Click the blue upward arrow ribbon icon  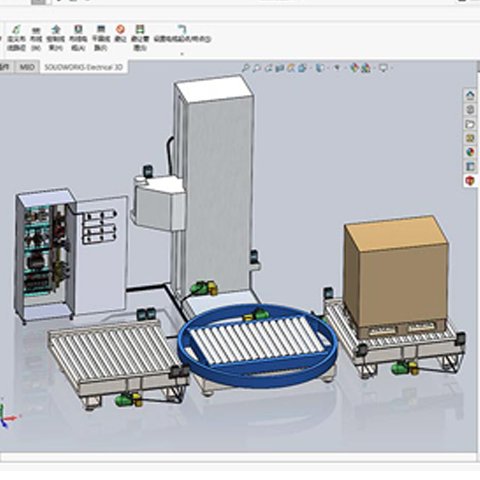(56, 29)
